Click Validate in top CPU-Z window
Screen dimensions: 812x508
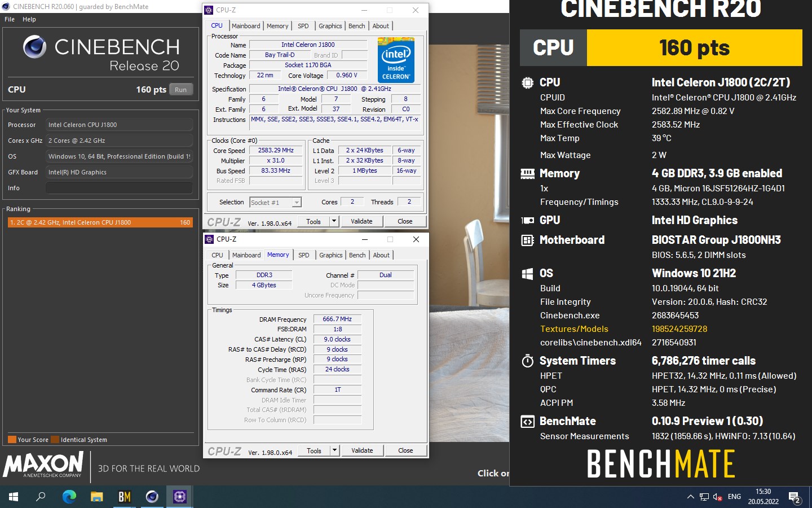point(361,221)
